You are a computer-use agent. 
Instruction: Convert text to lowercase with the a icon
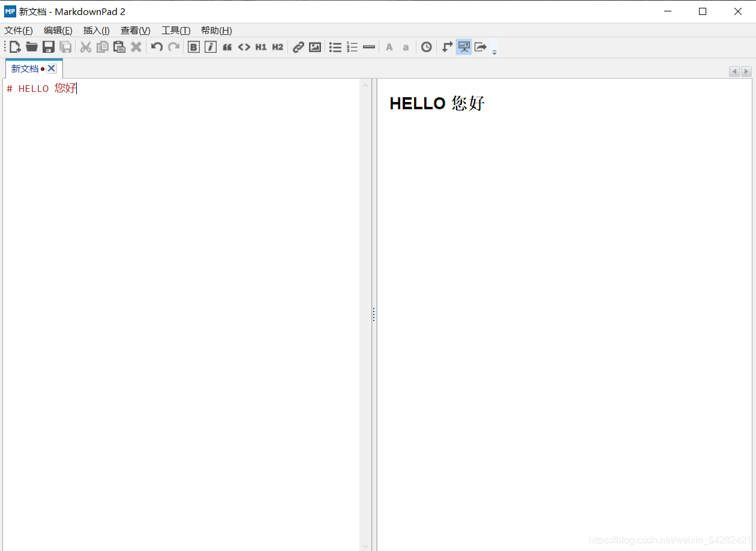tap(406, 47)
